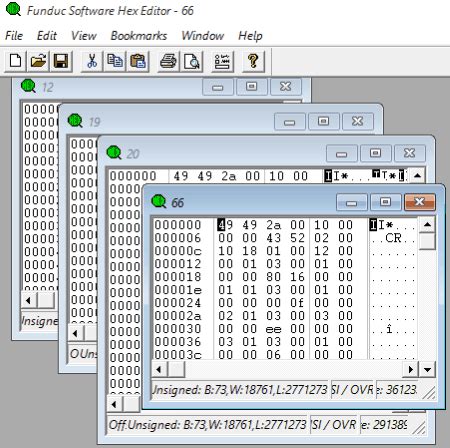The image size is (450, 448).
Task: Click the left arrow of window 66 horizontal scrollbar
Action: point(159,369)
